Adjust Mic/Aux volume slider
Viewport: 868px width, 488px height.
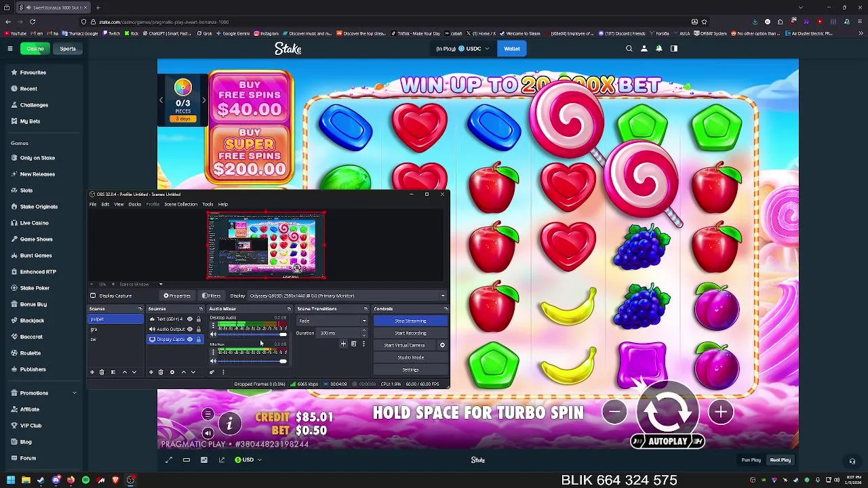(x=252, y=361)
